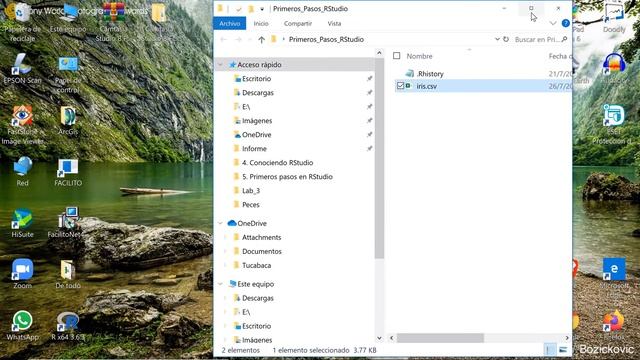Image resolution: width=640 pixels, height=360 pixels.
Task: Expand the Documentos folder arrow
Action: (225, 251)
